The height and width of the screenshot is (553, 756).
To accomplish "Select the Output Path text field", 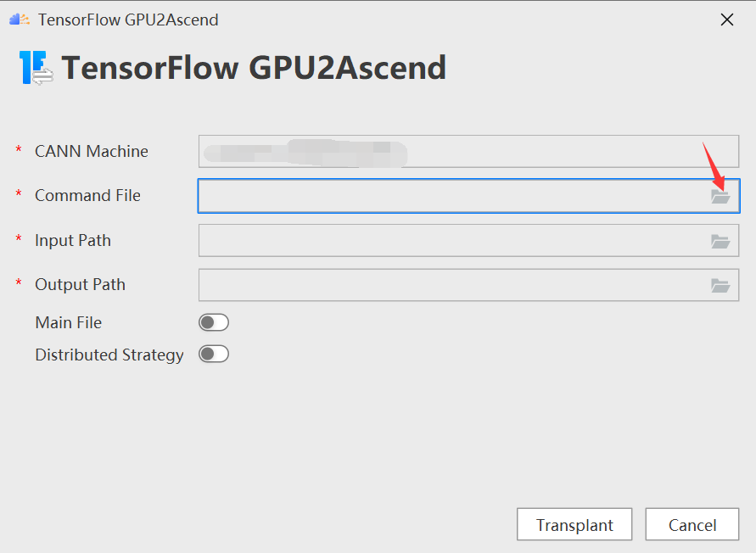I will 450,285.
